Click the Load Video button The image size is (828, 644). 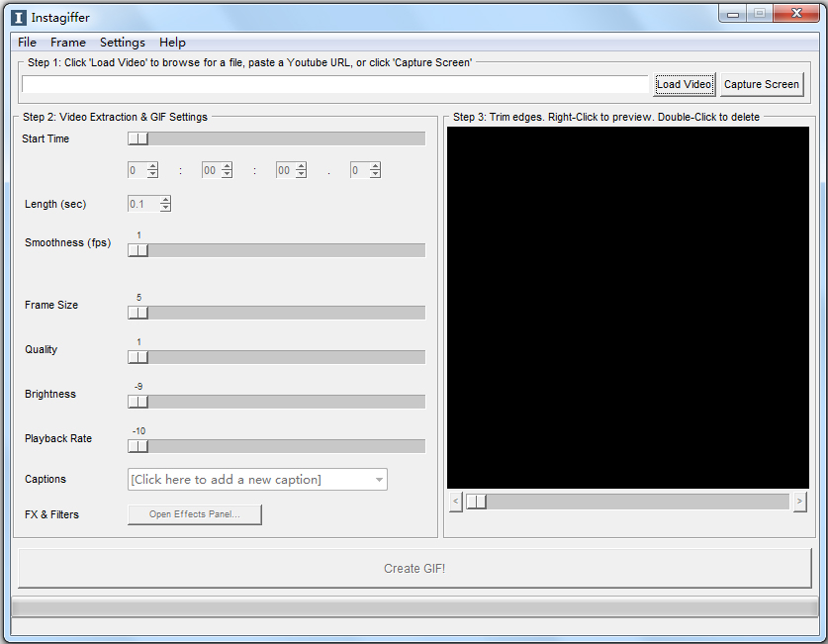[684, 84]
